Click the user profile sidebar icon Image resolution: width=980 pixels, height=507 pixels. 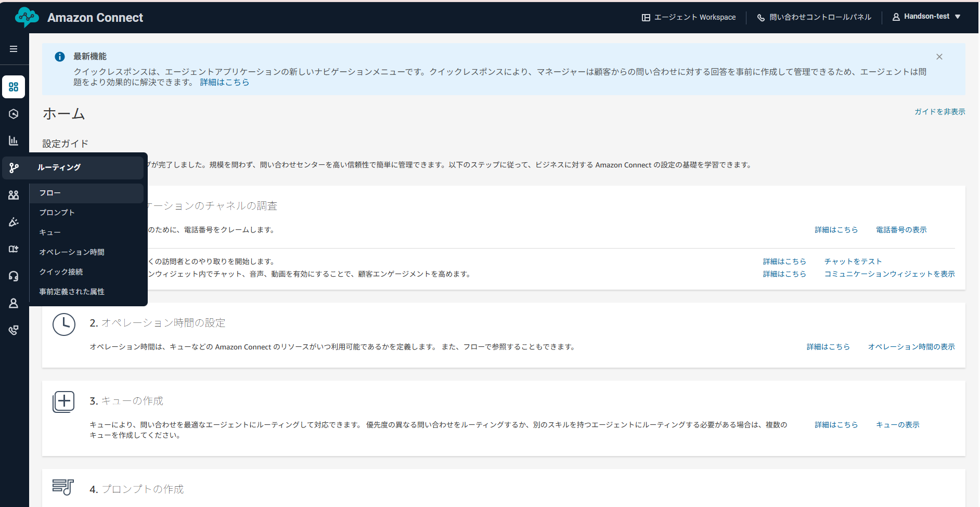[14, 303]
